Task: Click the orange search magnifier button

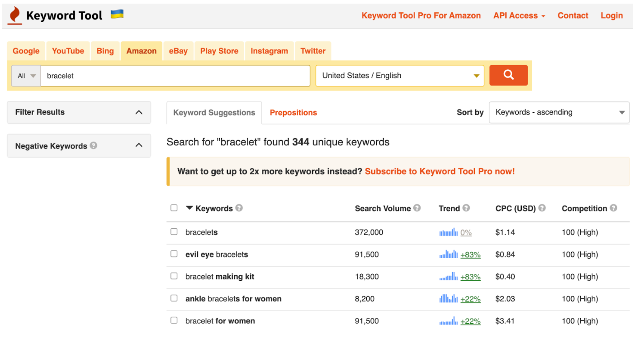Action: pos(508,75)
